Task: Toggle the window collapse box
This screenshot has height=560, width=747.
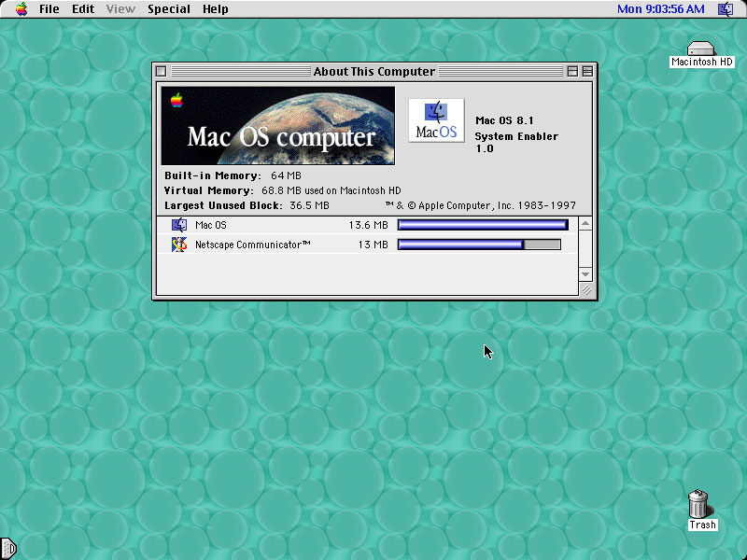Action: [587, 72]
